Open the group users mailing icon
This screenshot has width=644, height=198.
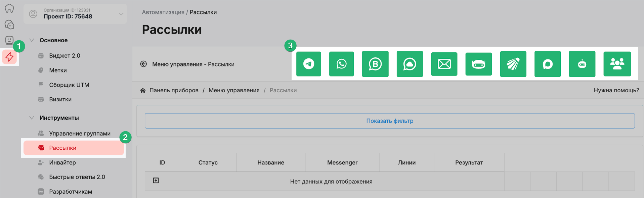click(617, 64)
